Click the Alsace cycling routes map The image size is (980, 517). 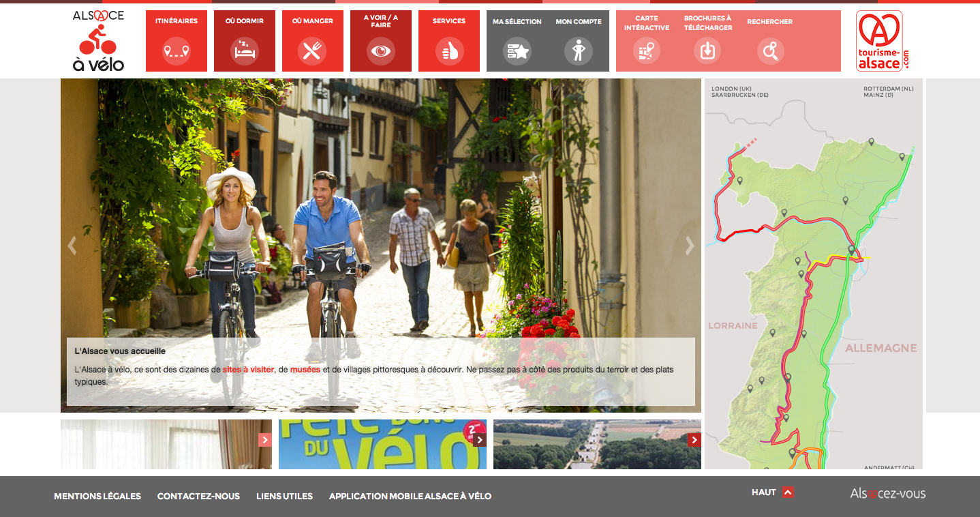point(814,274)
